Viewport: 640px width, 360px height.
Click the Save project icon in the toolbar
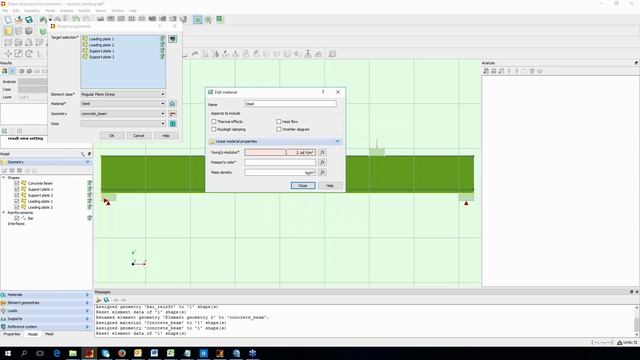29,20
